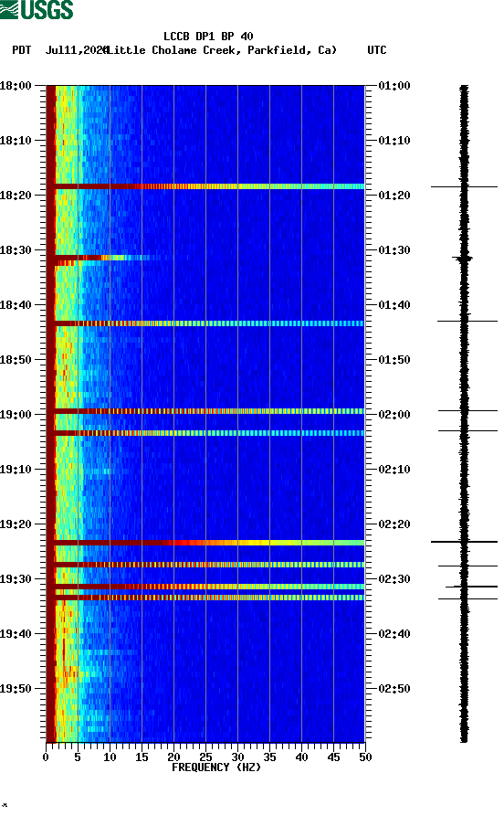Click the '19:10' PDT time label
Image resolution: width=504 pixels, height=815 pixels.
16,470
